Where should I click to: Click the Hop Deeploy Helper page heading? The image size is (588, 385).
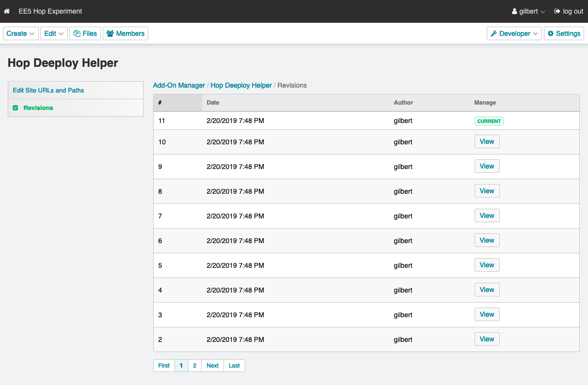point(63,63)
